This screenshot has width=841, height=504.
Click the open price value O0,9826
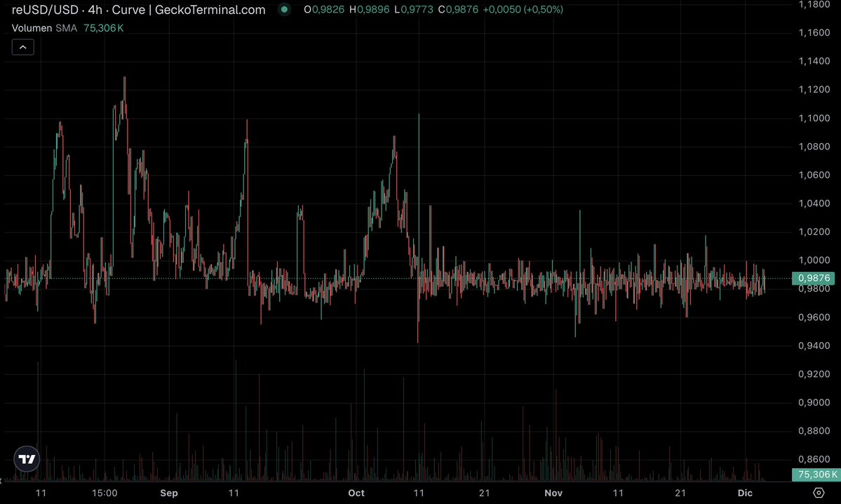[x=324, y=10]
